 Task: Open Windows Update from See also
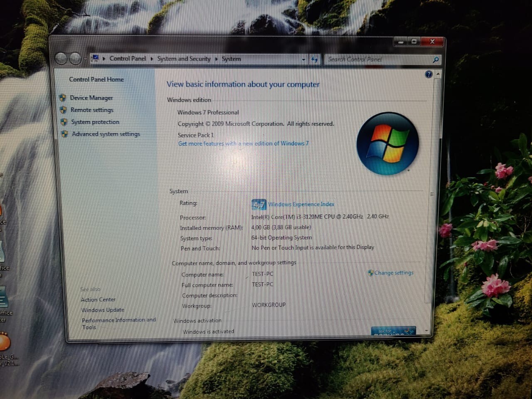103,310
